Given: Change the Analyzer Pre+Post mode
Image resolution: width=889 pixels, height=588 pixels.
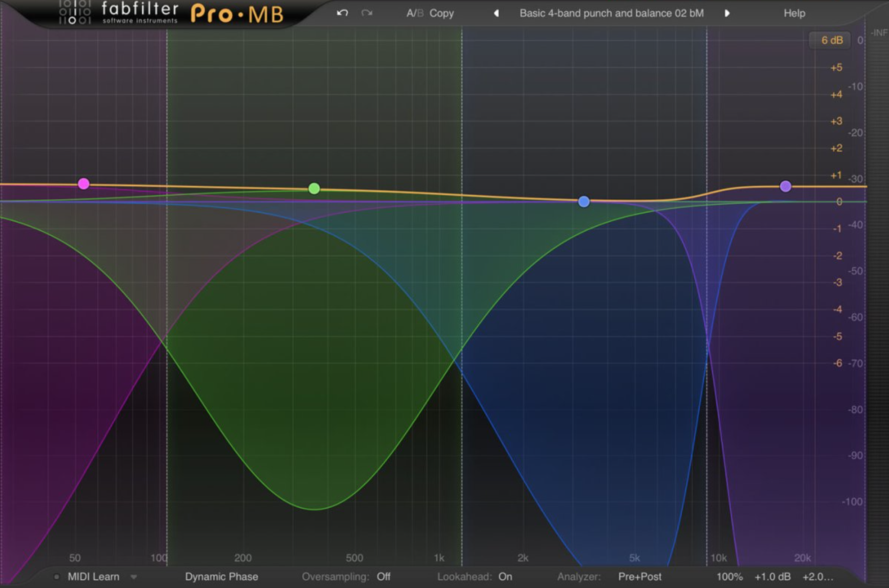Looking at the screenshot, I should pos(640,577).
